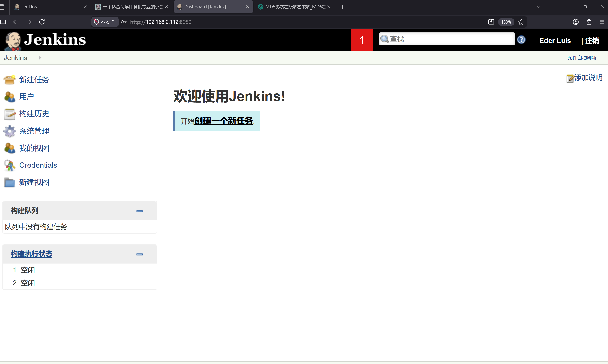Viewport: 608px width, 364px height.
Task: Focus the browser address bar URL
Action: [161, 22]
